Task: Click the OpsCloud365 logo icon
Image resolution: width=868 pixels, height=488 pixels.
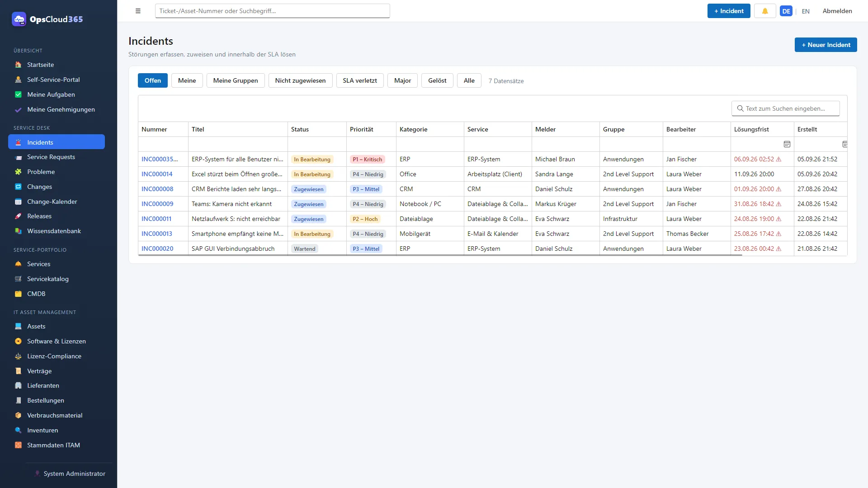Action: coord(19,19)
